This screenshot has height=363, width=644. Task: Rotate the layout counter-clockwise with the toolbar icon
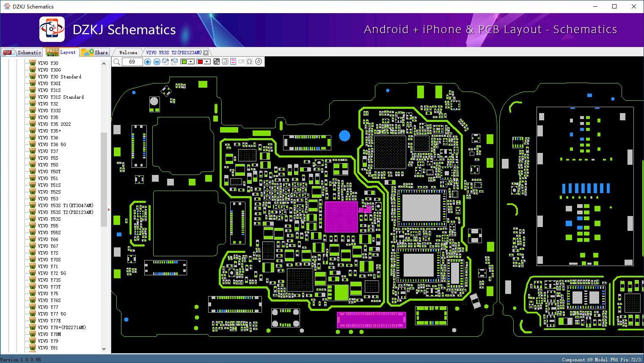point(174,62)
